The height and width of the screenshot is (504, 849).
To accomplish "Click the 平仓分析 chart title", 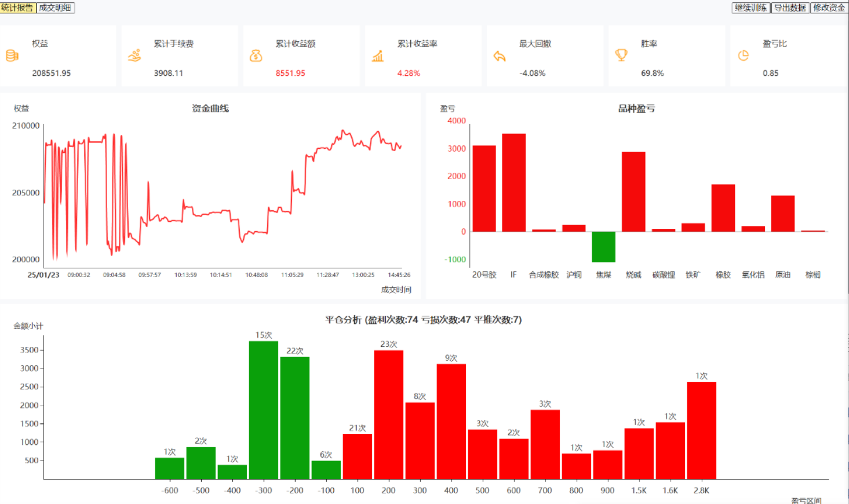I will (x=424, y=320).
